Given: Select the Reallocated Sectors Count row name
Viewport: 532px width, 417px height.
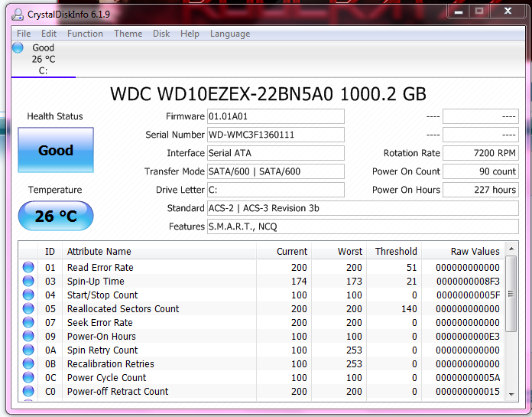Looking at the screenshot, I should pos(123,308).
